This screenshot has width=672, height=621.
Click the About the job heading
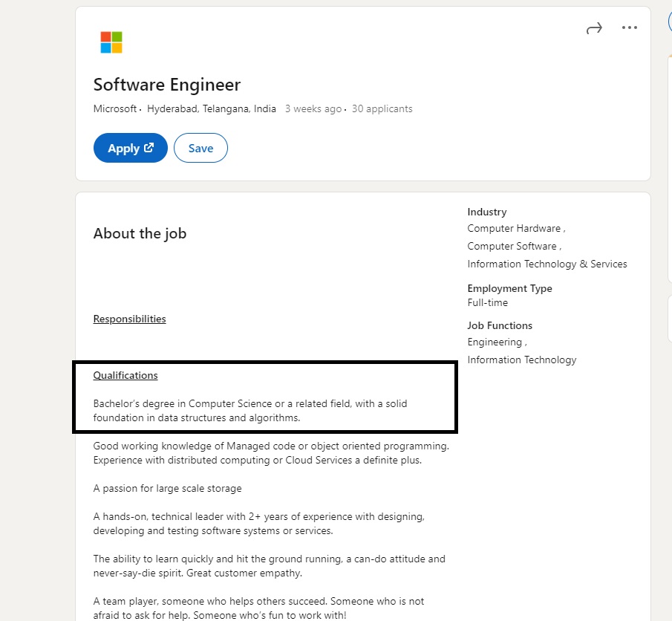point(140,233)
